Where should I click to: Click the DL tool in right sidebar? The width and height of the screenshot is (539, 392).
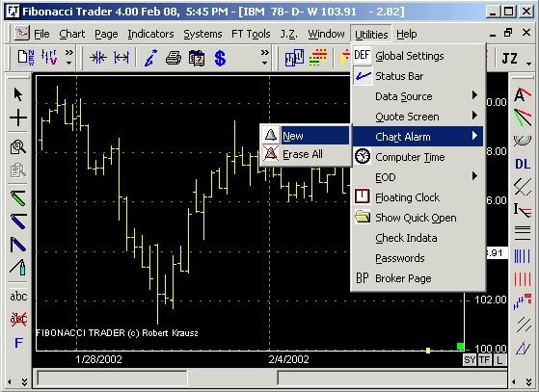click(523, 164)
